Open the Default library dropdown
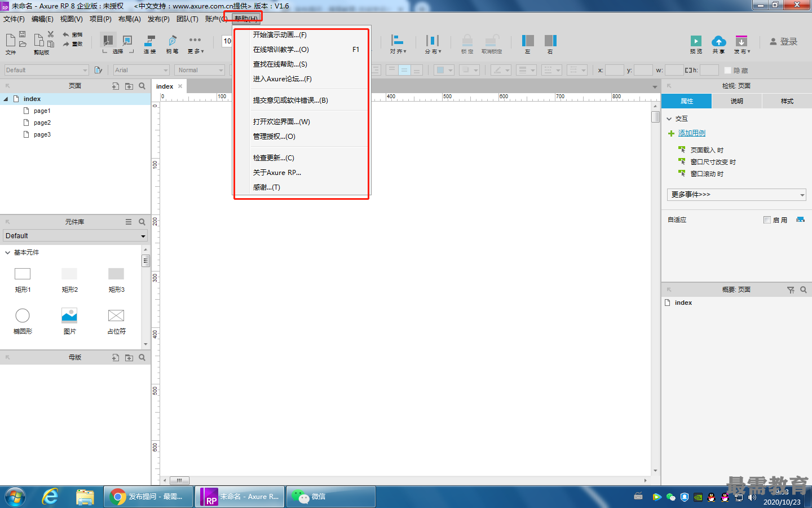This screenshot has width=812, height=508. click(x=76, y=236)
